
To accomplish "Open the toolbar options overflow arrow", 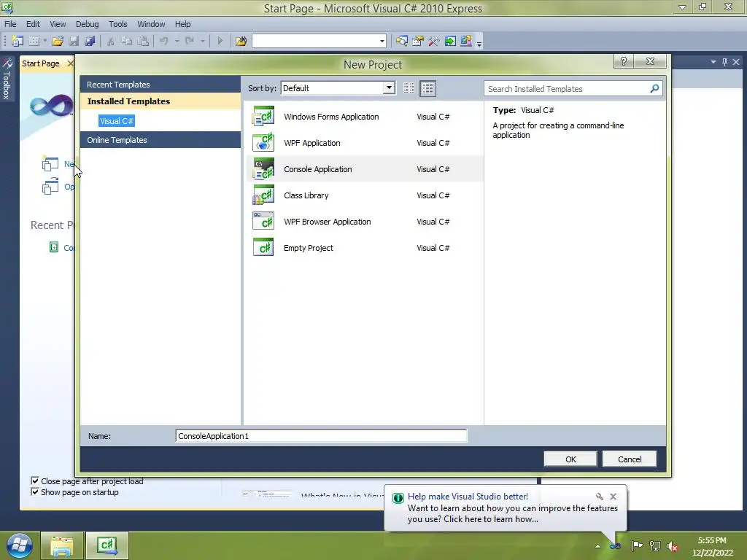I will 479,43.
